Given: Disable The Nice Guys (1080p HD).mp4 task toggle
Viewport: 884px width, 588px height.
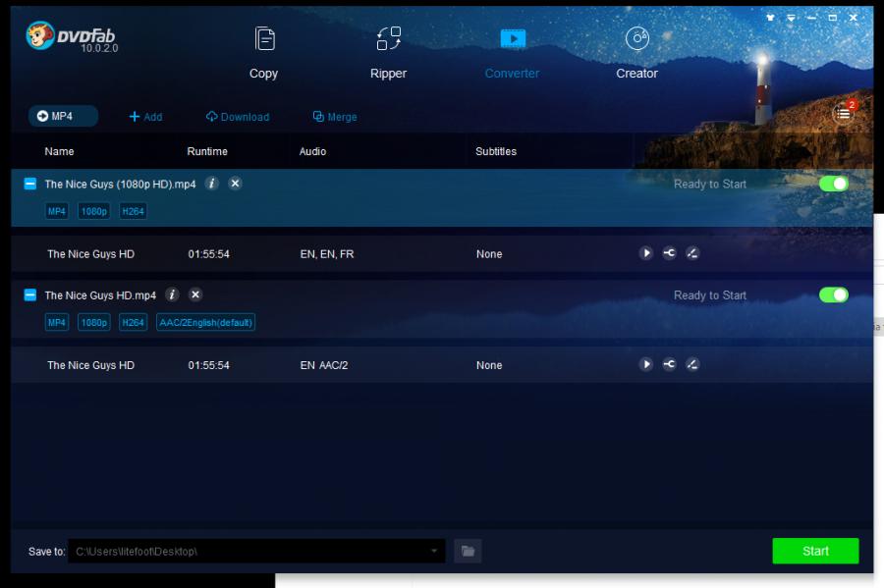Looking at the screenshot, I should click(834, 184).
